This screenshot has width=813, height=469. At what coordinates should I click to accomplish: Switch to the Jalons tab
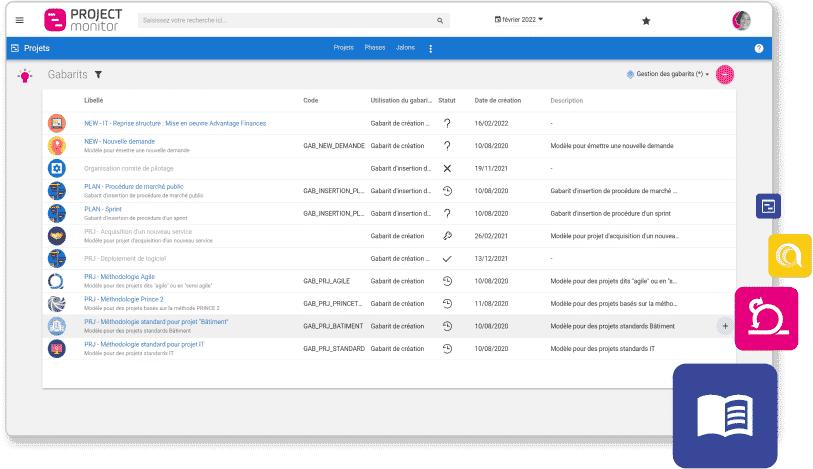[x=405, y=48]
